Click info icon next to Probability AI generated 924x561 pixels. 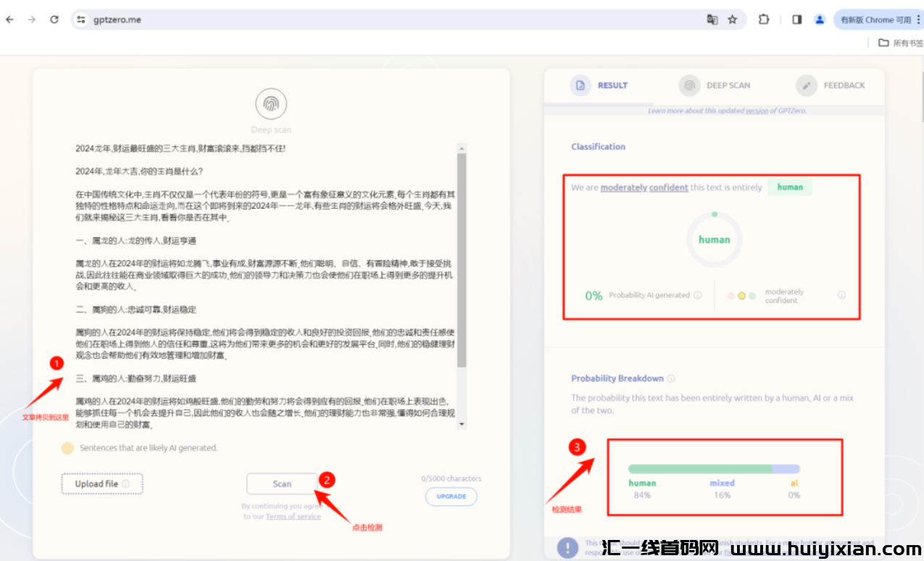pyautogui.click(x=697, y=295)
